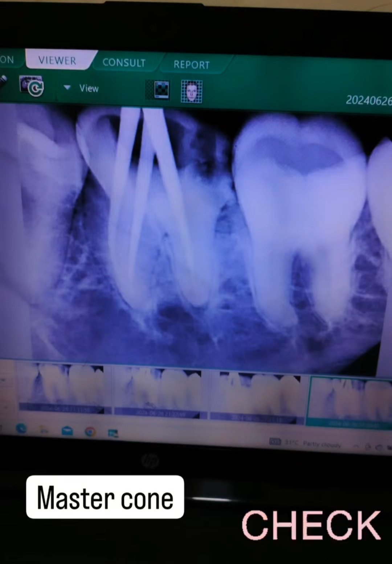Image resolution: width=392 pixels, height=564 pixels.
Task: Select the first X-ray thumbnail
Action: point(62,389)
